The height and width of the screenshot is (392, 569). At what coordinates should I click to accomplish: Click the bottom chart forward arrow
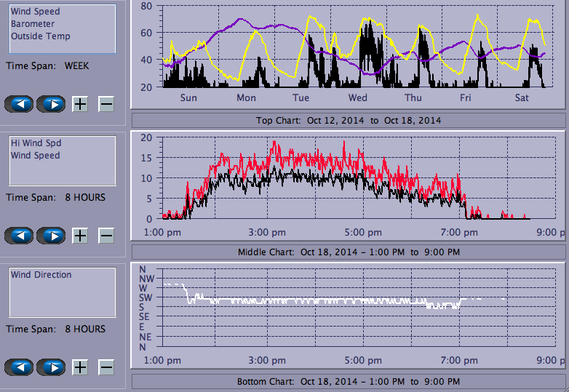pos(51,367)
